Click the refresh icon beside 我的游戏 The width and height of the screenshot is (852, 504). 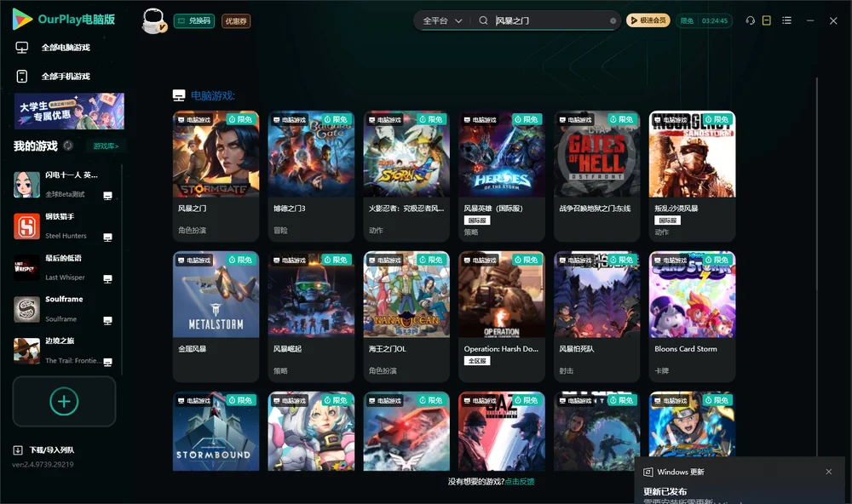(x=68, y=146)
